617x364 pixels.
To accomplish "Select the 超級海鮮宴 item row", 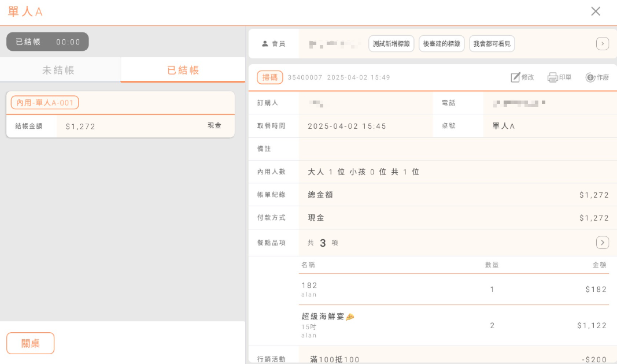I will [454, 325].
